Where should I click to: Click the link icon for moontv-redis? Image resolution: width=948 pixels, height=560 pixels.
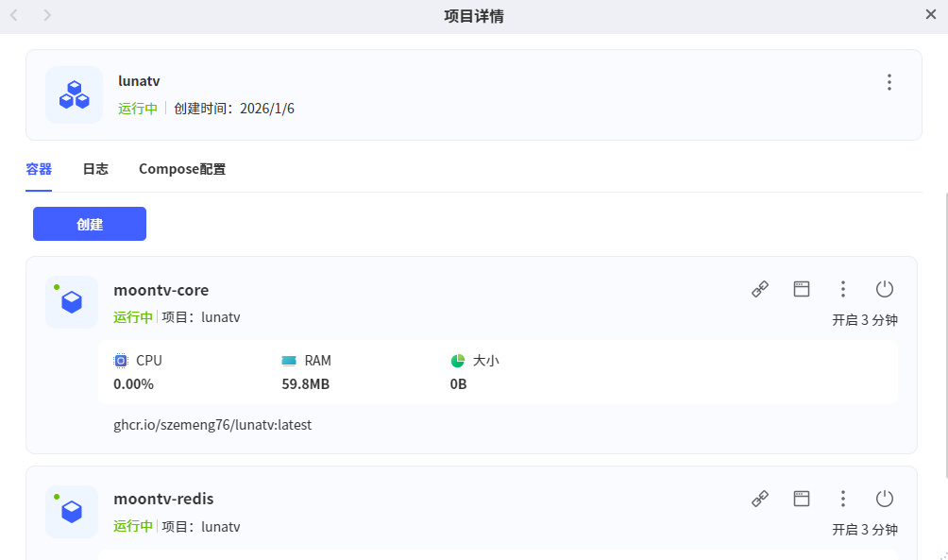[x=760, y=499]
